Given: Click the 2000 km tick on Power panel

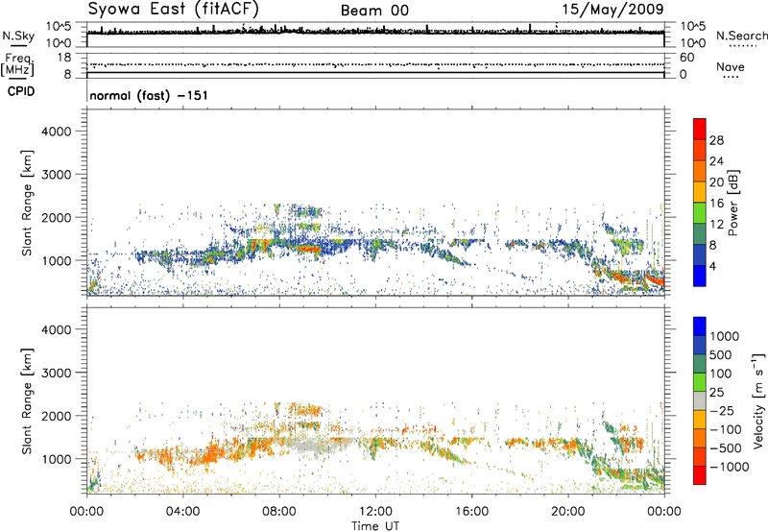Looking at the screenshot, I should click(56, 217).
